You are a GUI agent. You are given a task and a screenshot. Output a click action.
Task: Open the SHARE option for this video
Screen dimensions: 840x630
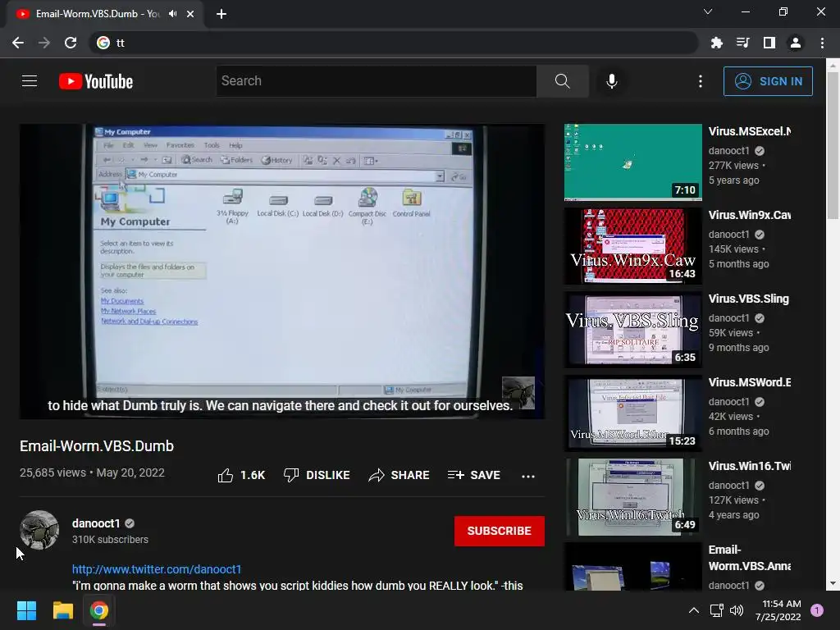399,475
